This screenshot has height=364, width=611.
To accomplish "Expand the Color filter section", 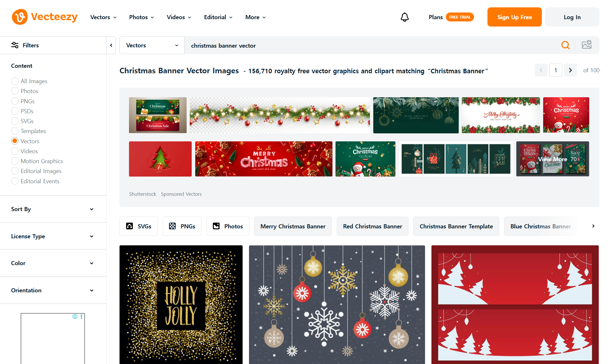I will pyautogui.click(x=53, y=263).
